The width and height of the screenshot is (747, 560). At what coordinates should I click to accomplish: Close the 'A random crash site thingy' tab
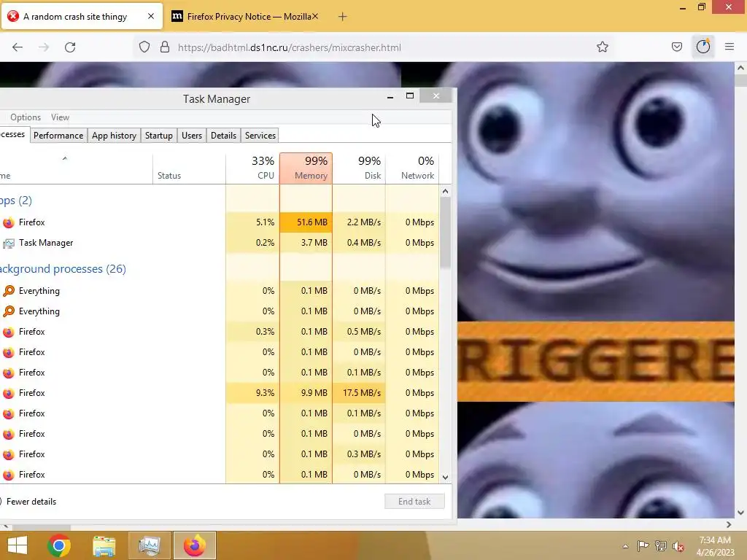tap(150, 16)
